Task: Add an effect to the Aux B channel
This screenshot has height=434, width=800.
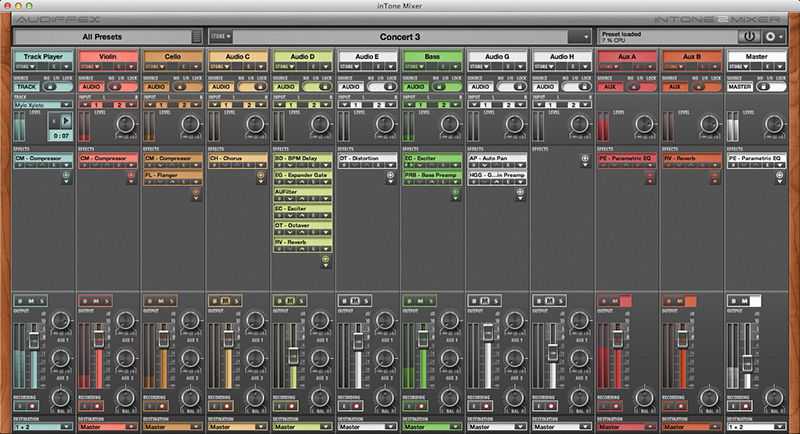Action: pos(715,176)
